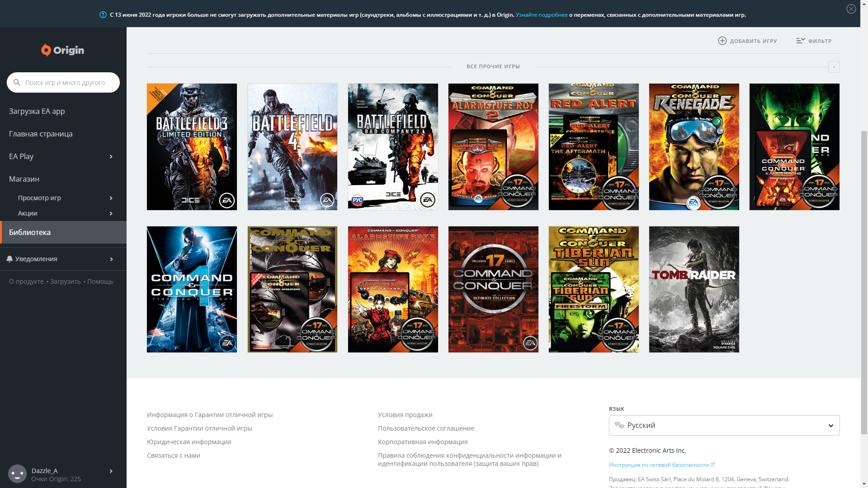Open the Главная страница menu item
Image resolution: width=868 pixels, height=488 pixels.
[x=41, y=134]
